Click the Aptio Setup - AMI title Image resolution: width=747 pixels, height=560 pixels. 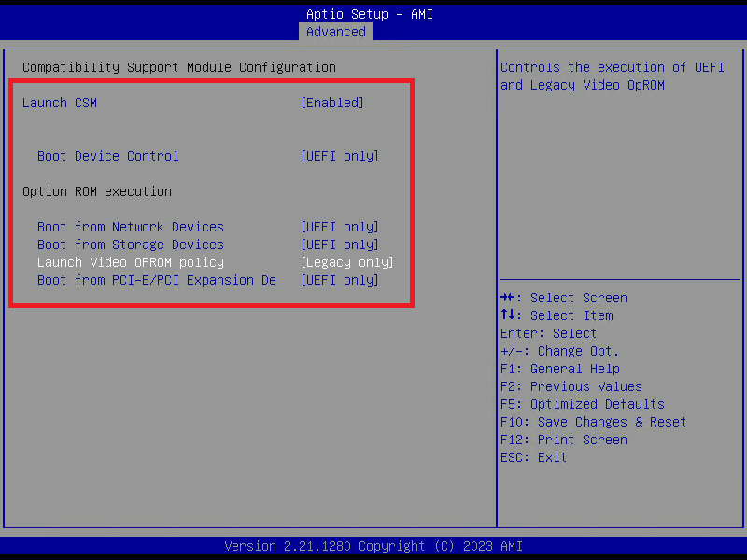(370, 14)
